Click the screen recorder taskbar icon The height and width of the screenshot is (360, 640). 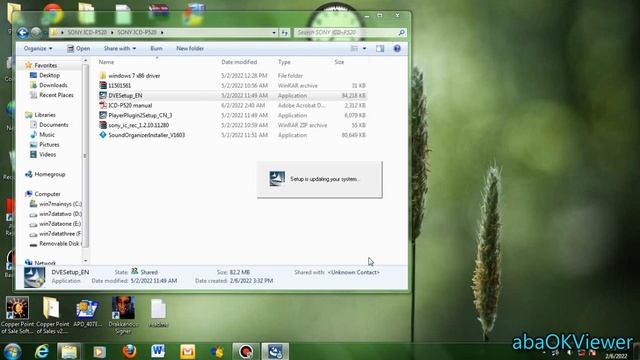coord(245,351)
